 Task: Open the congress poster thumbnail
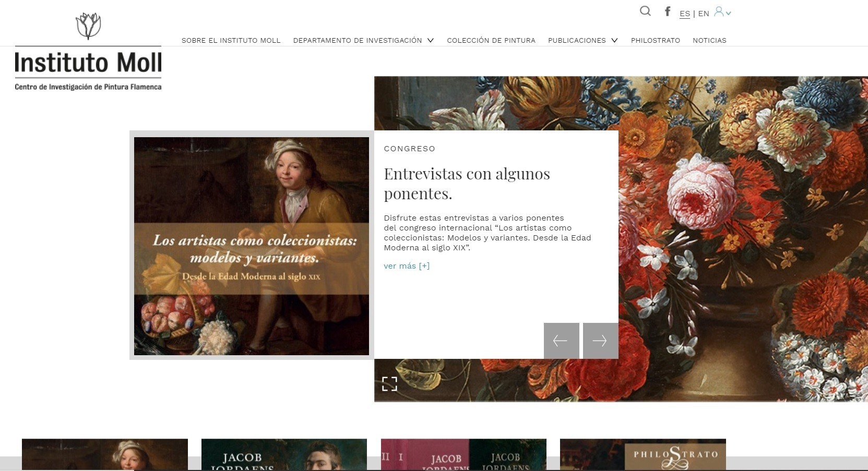coord(252,246)
